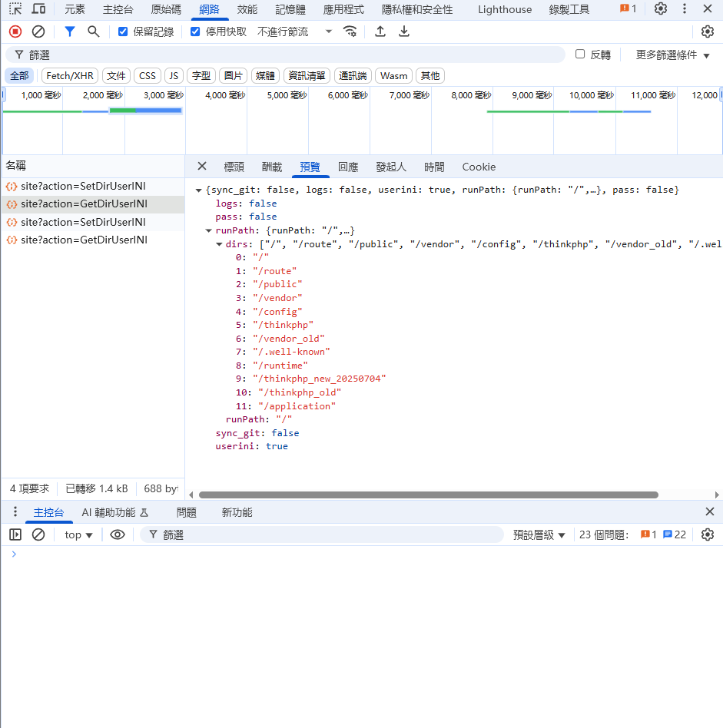Import HAR file upload icon
This screenshot has width=723, height=728.
(380, 31)
